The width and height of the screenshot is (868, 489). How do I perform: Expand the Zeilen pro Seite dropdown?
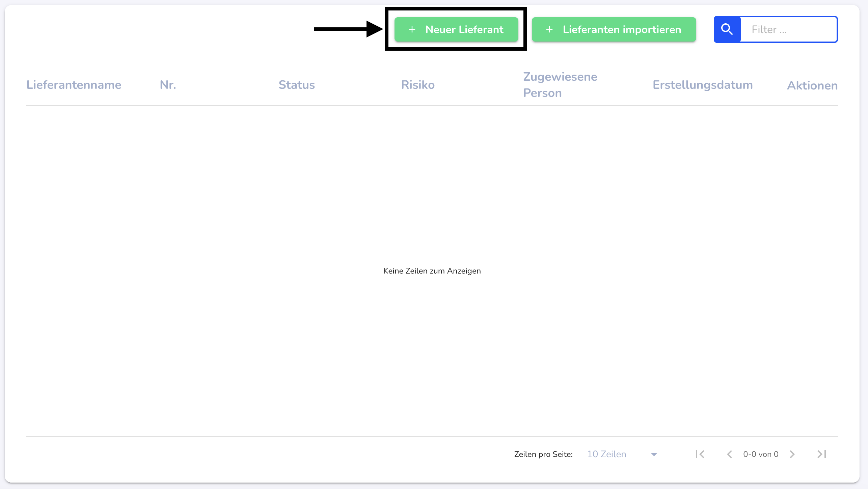coord(653,455)
